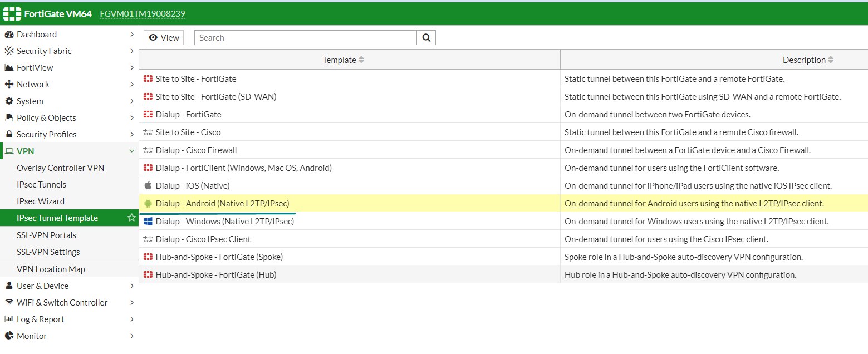Click the FortiGate icon for Dialup - FortiGate

coord(148,115)
